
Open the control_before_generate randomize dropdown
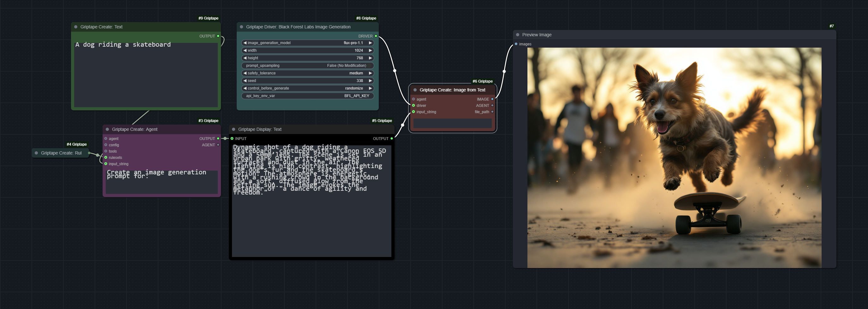pos(308,88)
